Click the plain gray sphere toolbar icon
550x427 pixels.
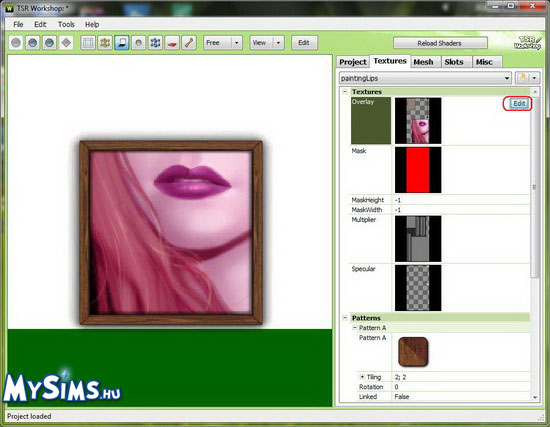[16, 43]
